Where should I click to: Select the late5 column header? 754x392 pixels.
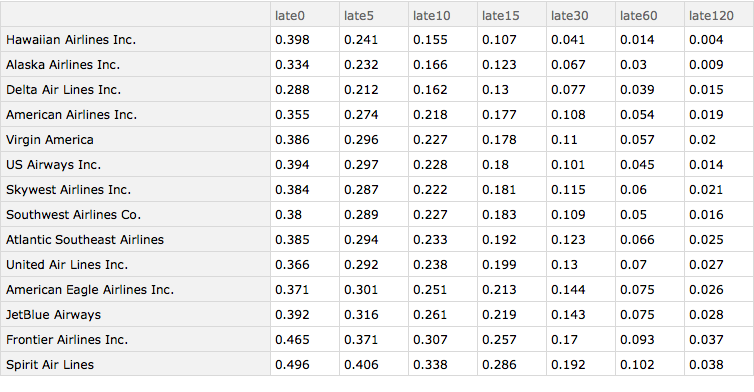[374, 15]
